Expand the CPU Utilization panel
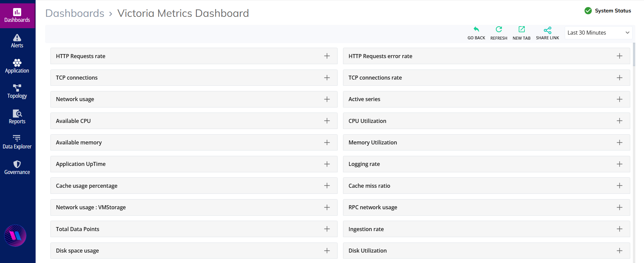This screenshot has width=644, height=263. 619,121
